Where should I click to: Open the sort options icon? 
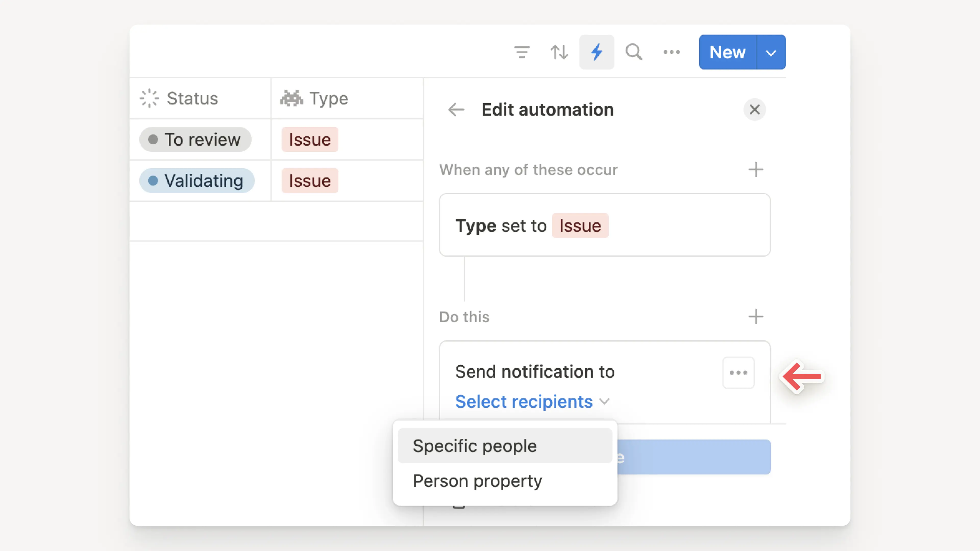point(559,52)
